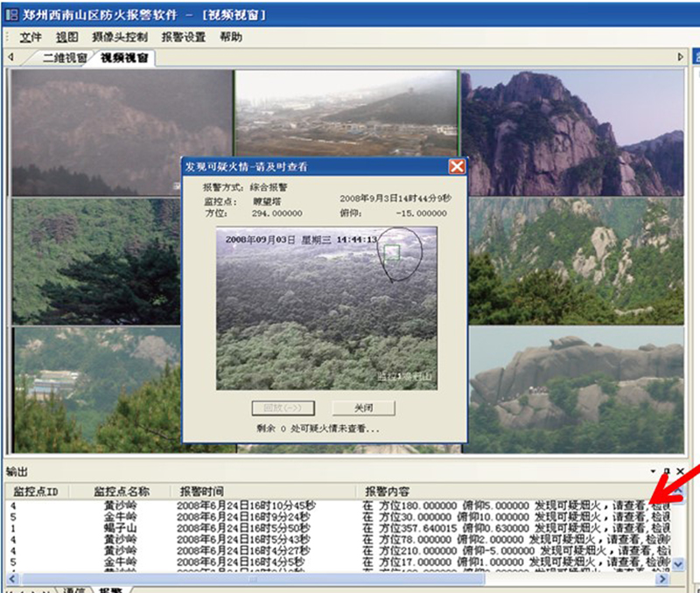Expand the 摄像头控制 menu

tap(119, 38)
